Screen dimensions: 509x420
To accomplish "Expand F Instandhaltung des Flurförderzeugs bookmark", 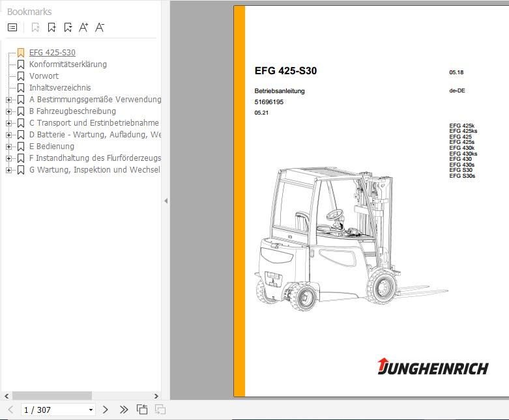I will (x=8, y=158).
